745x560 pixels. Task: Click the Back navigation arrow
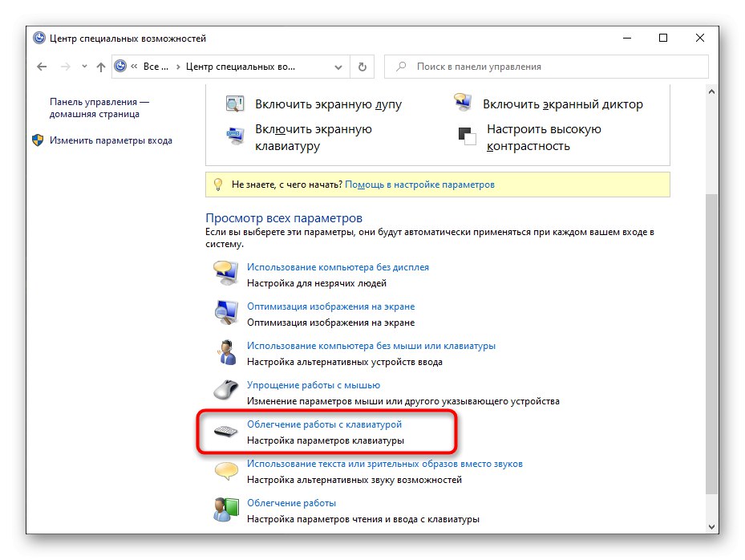[x=42, y=67]
